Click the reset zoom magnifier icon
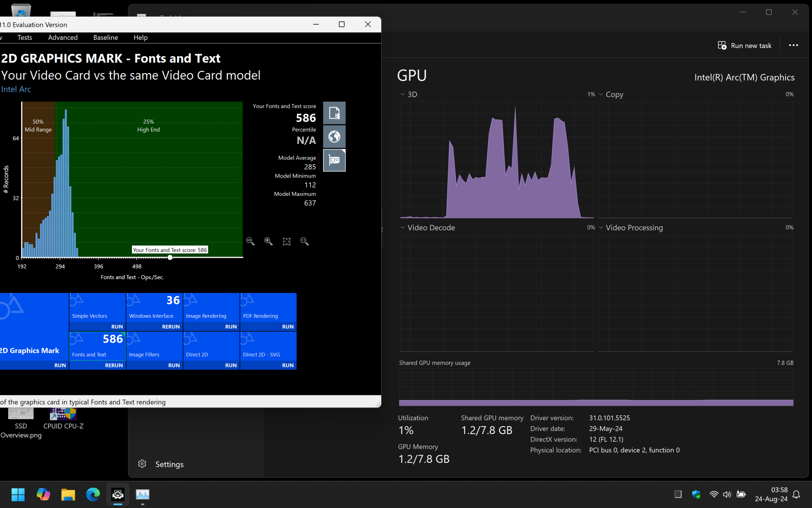This screenshot has height=508, width=812. tap(304, 241)
